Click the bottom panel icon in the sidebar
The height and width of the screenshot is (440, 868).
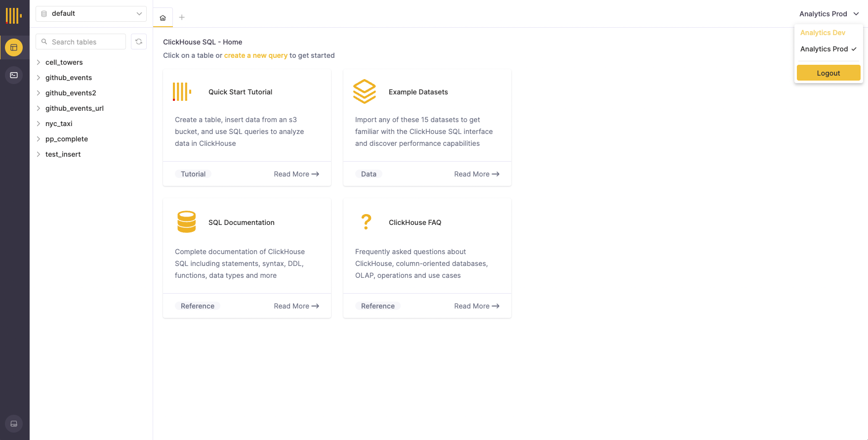14,424
